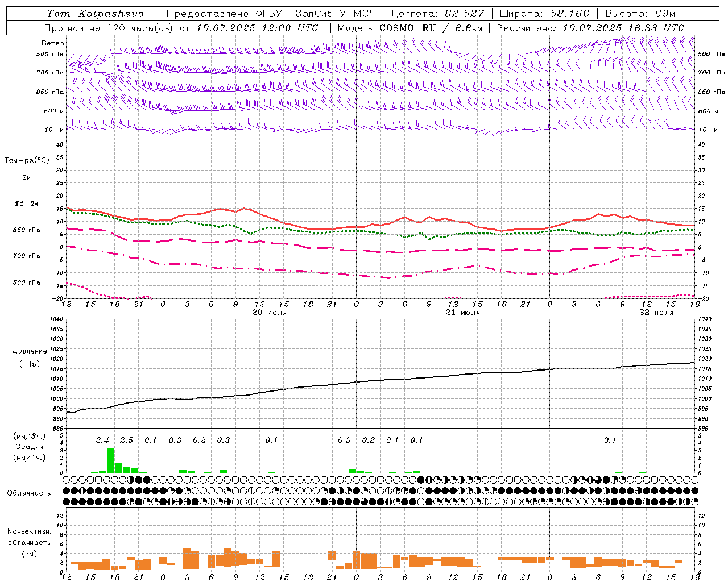Click the Облачность cloudiness label
Image resolution: width=728 pixels, height=582 pixels.
(x=29, y=493)
